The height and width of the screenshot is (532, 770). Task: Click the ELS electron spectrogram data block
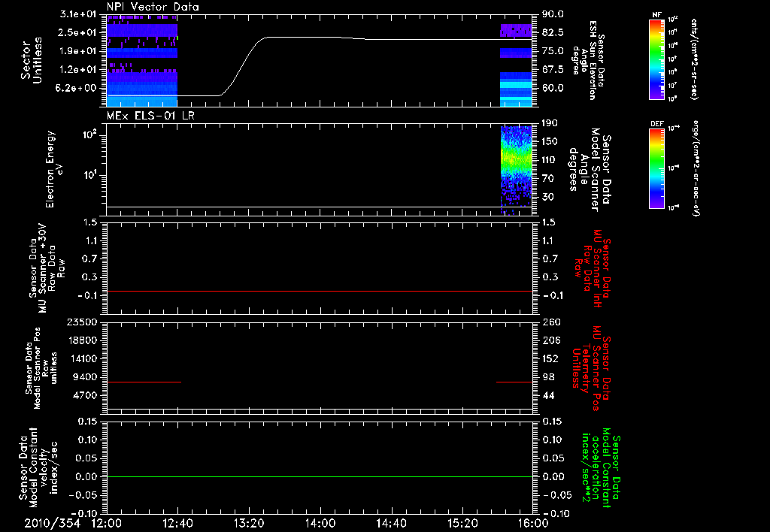[x=516, y=170]
